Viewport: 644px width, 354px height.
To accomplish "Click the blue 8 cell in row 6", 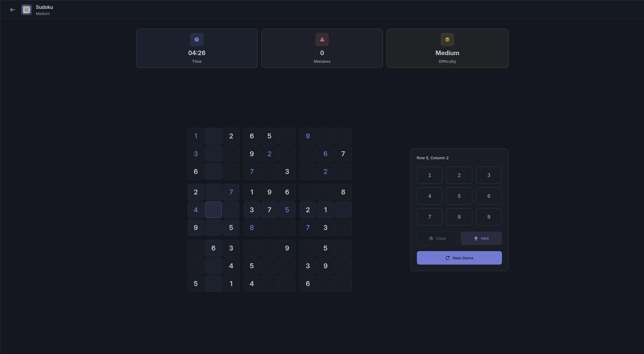I will [x=252, y=228].
